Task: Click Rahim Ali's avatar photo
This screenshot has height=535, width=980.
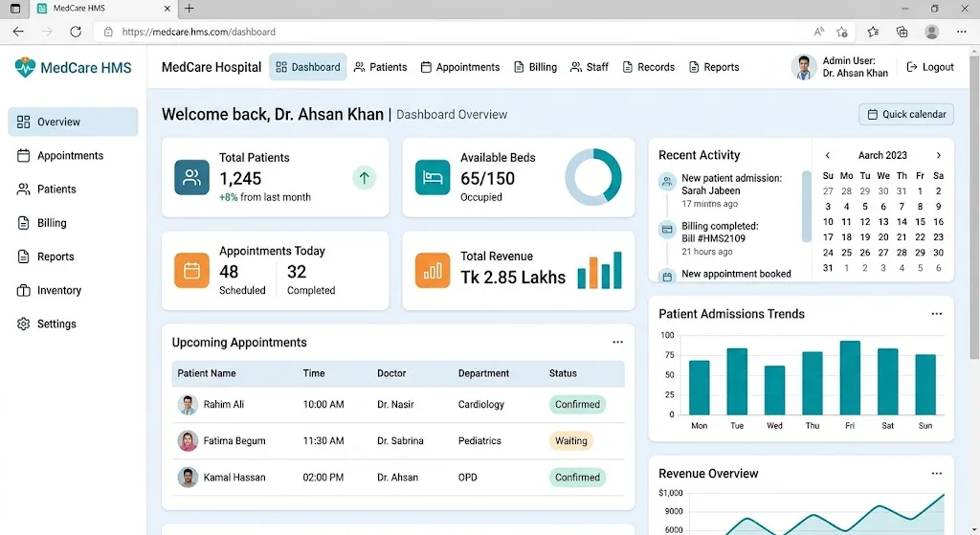Action: [188, 405]
